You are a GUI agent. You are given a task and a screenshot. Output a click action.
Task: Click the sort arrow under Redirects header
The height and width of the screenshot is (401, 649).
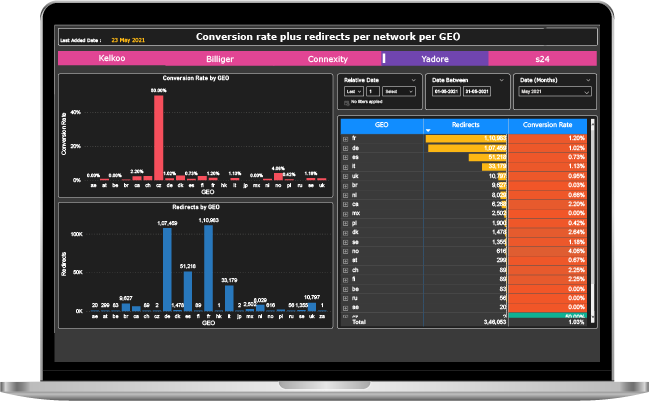(428, 130)
